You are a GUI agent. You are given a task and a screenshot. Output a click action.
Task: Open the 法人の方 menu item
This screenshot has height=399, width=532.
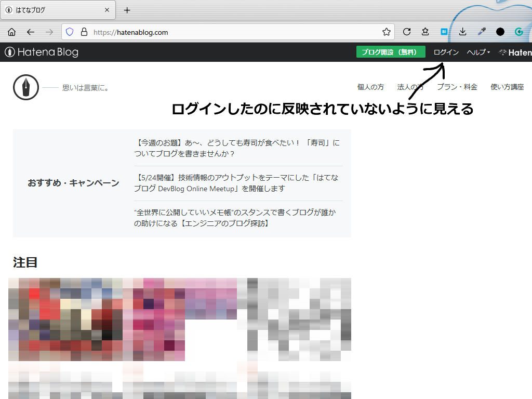tap(410, 87)
